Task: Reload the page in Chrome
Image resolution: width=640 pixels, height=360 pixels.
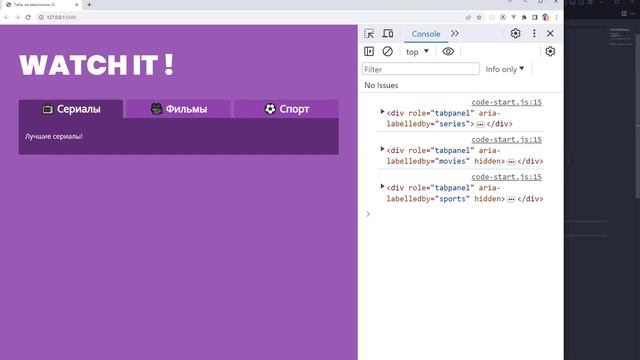Action: coord(28,17)
